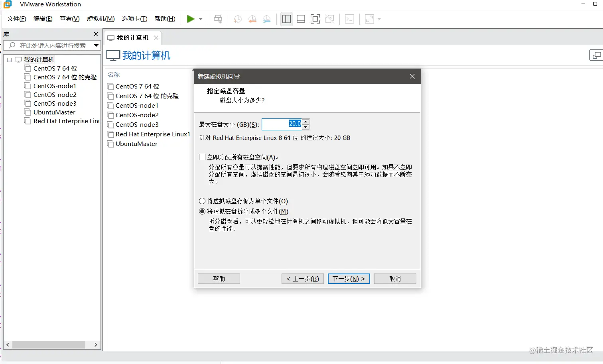Screen dimensions: 603x364
Task: Select CentOS 7 64 位 in library tree
Action: point(55,69)
